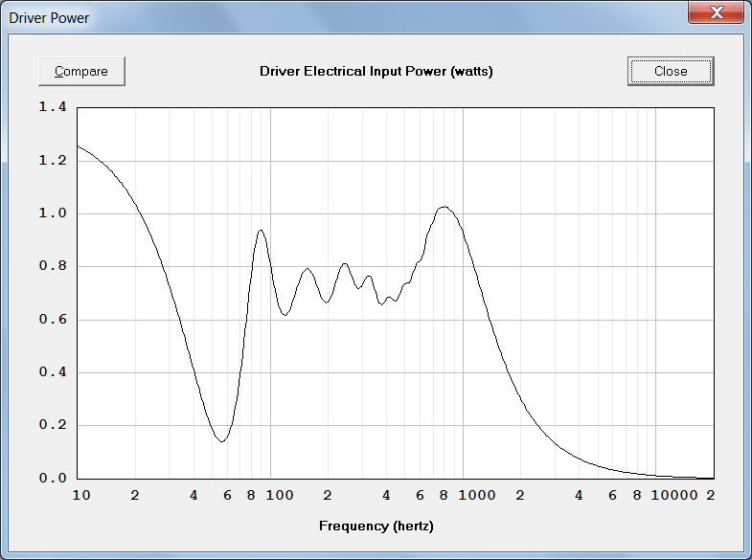Click the curve's minimum dip near 55 Hz
Image resolution: width=752 pixels, height=560 pixels.
(x=221, y=441)
